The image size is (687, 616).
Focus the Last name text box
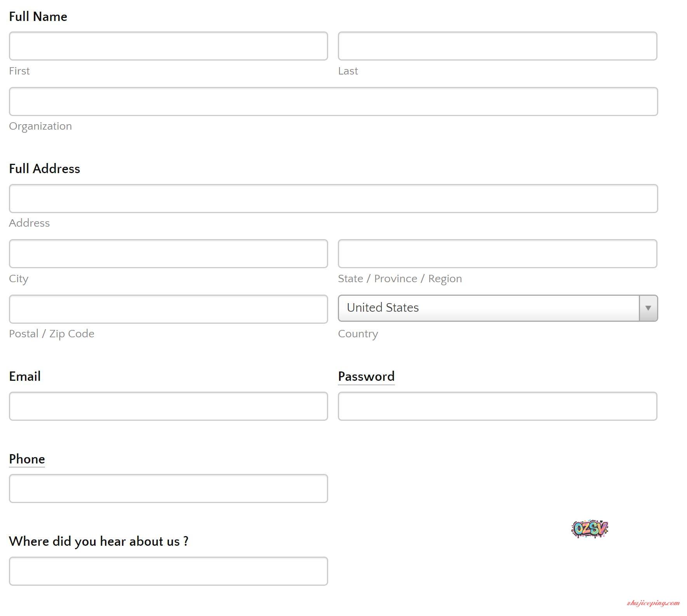497,46
